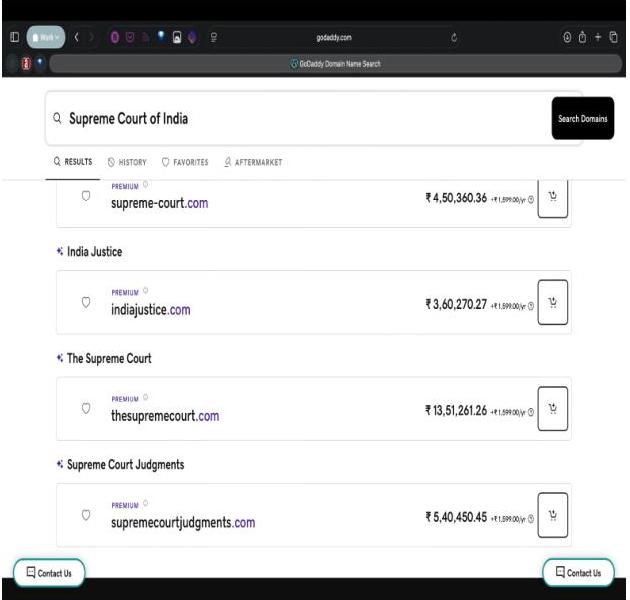Click the ₹5,40,450.45 price
This screenshot has width=630, height=600.
[x=456, y=517]
